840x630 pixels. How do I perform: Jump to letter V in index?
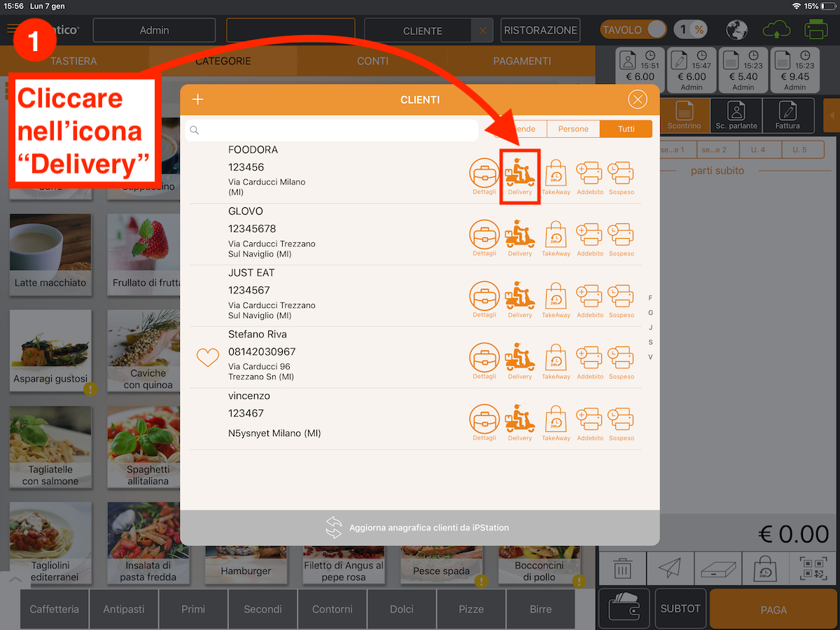tap(650, 357)
